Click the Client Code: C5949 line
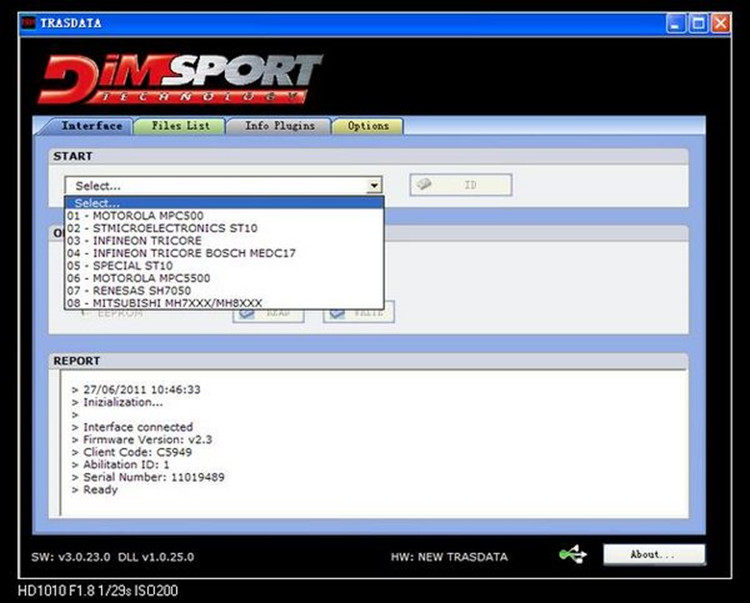750x603 pixels. tap(137, 452)
